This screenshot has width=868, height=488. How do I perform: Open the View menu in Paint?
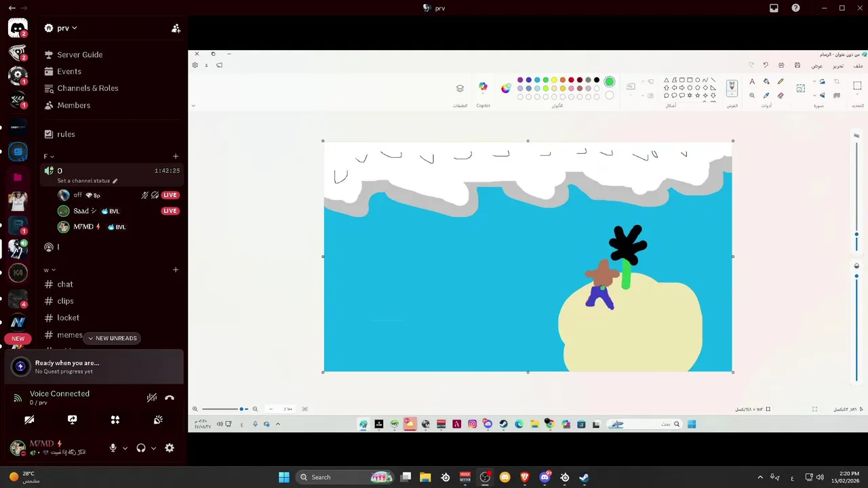(817, 66)
